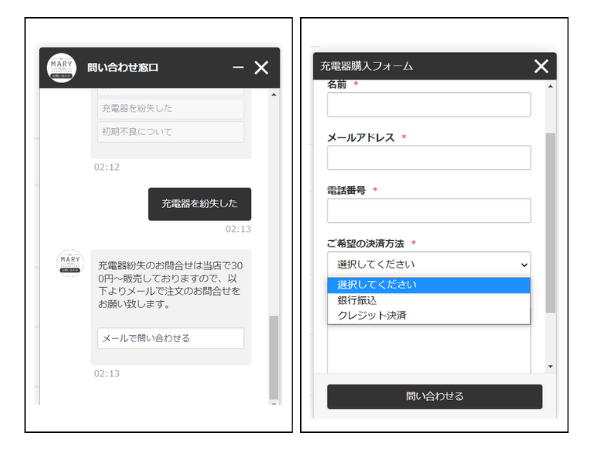The image size is (600, 450).
Task: Submit the form with 問い合わせる button
Action: [434, 396]
